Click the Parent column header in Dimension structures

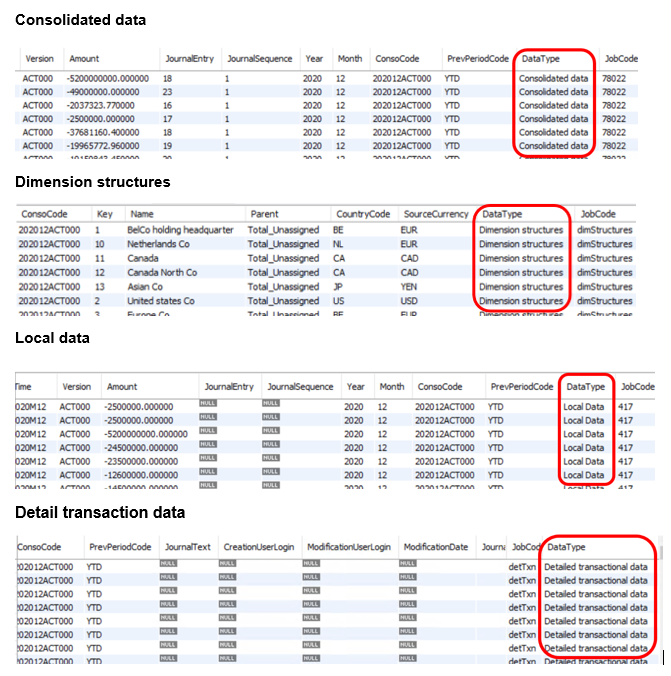[x=264, y=214]
